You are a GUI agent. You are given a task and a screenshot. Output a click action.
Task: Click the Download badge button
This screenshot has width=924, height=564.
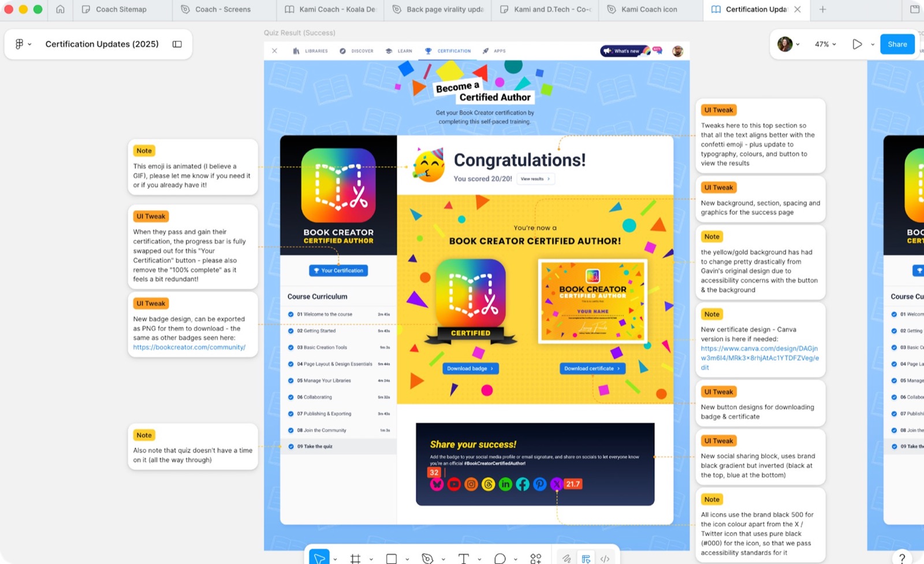point(471,369)
